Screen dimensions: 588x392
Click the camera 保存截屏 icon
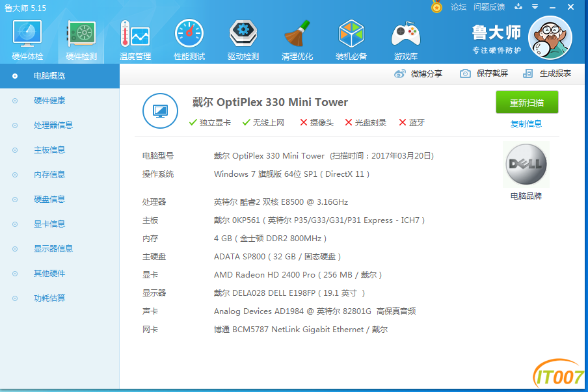[465, 73]
